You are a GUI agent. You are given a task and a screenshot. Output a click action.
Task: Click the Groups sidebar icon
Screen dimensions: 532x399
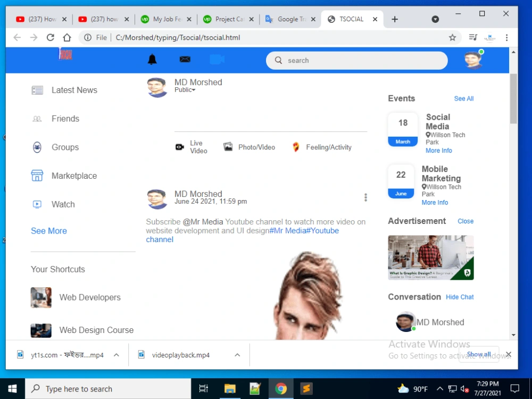click(x=37, y=147)
